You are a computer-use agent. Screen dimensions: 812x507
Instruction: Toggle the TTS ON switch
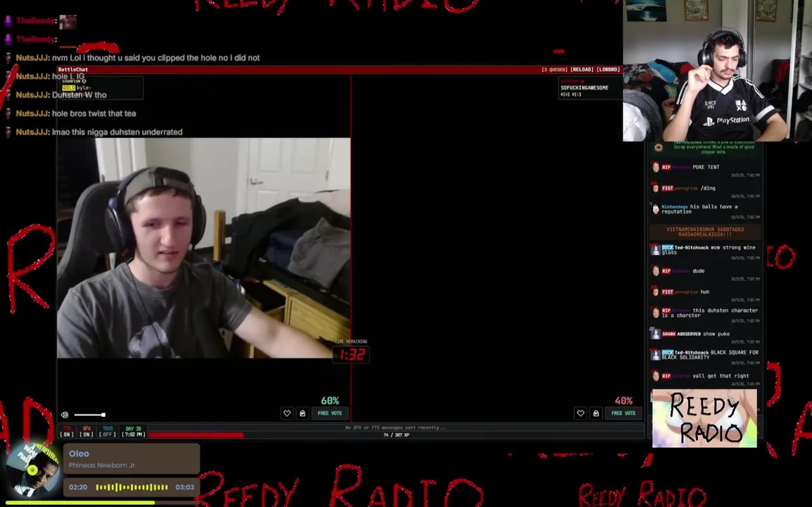[67, 432]
